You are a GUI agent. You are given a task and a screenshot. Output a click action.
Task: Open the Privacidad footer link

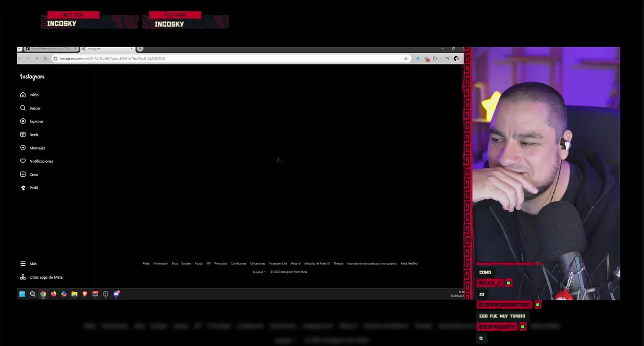click(221, 264)
